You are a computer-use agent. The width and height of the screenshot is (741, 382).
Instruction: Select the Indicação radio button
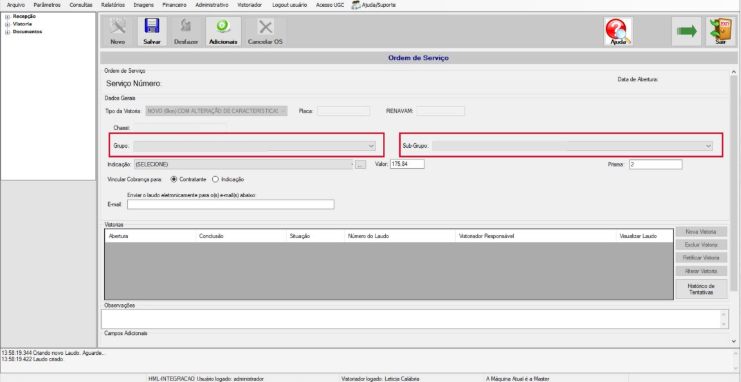tap(215, 180)
